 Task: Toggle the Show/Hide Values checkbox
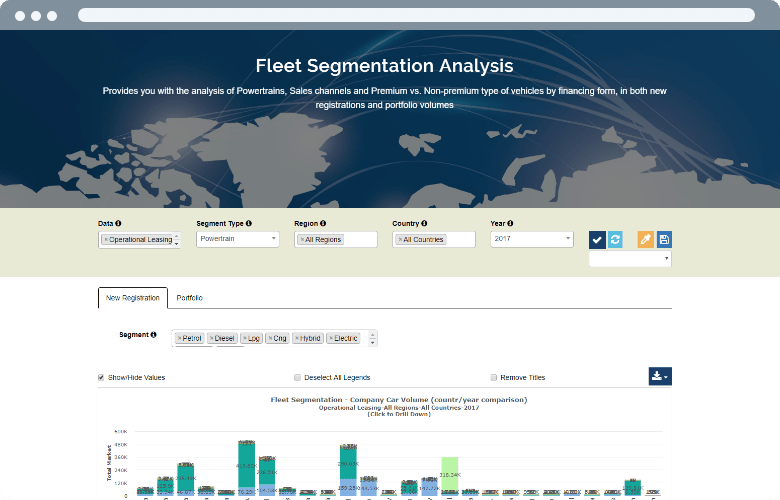click(101, 378)
